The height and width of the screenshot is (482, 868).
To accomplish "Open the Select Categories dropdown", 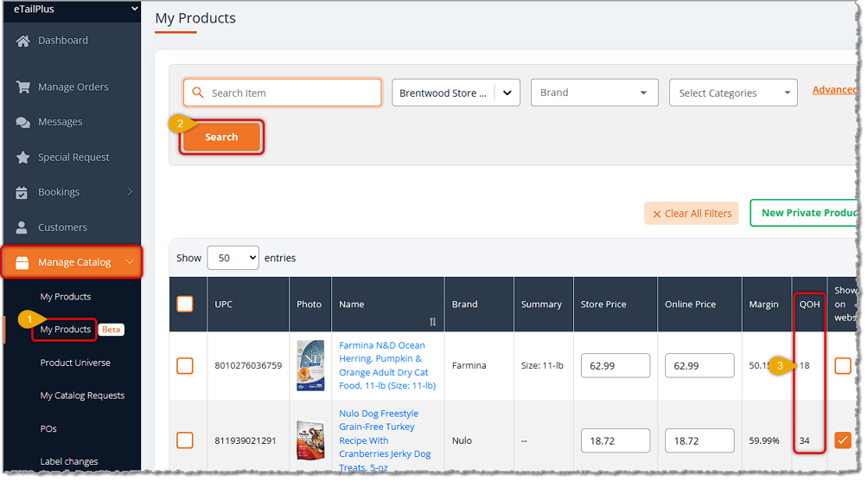I will click(x=733, y=93).
